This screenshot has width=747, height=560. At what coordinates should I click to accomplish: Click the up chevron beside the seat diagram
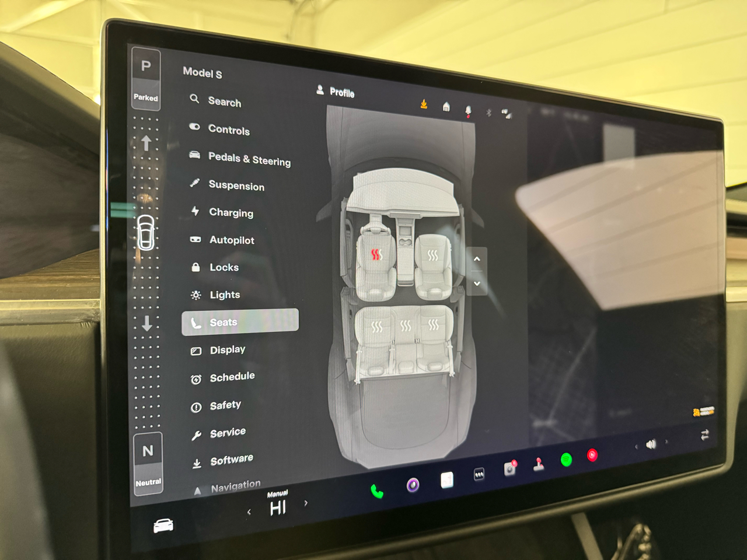click(477, 259)
